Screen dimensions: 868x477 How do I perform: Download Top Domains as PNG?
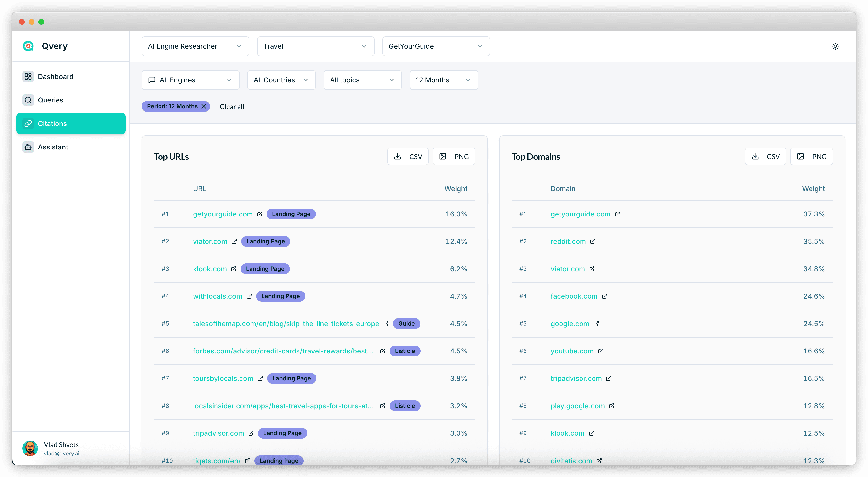(x=811, y=156)
